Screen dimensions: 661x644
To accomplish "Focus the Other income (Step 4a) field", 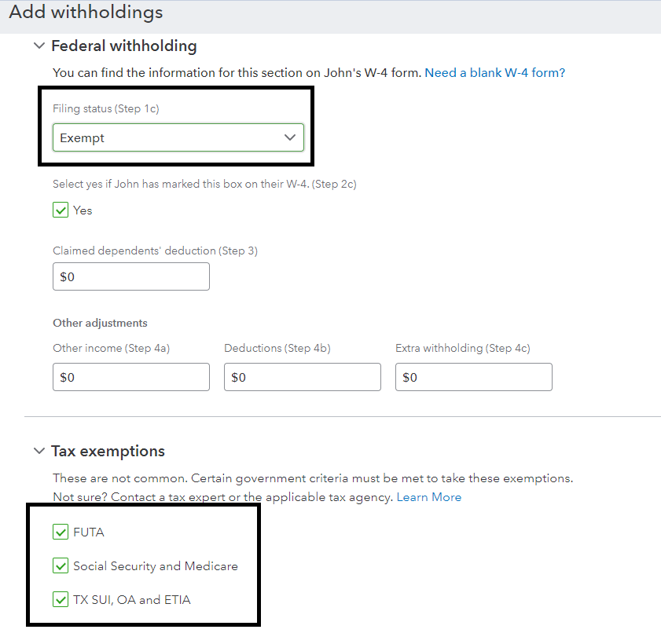I will [130, 377].
